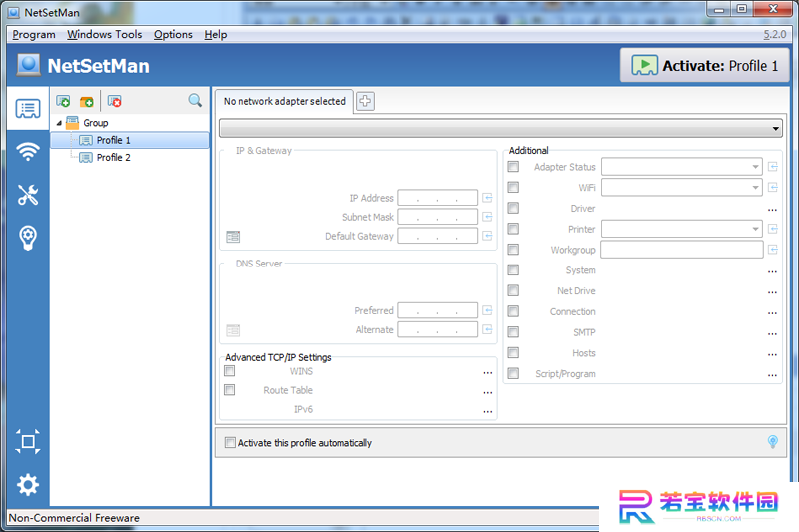Open the Printer dropdown list
This screenshot has width=799, height=532.
point(682,229)
